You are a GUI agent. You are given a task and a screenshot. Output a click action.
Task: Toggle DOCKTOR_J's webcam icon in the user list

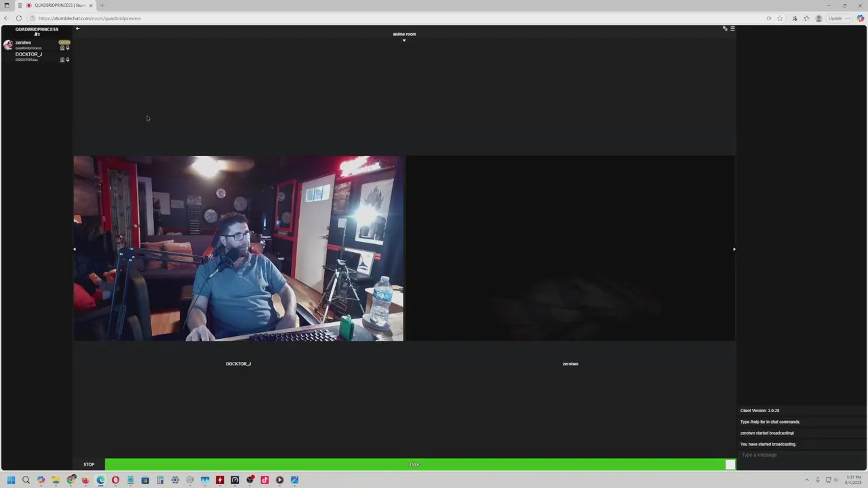[x=62, y=60]
